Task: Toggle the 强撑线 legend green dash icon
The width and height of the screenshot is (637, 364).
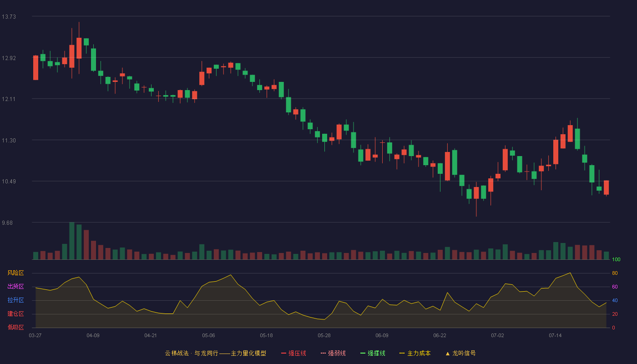Action: [363, 353]
